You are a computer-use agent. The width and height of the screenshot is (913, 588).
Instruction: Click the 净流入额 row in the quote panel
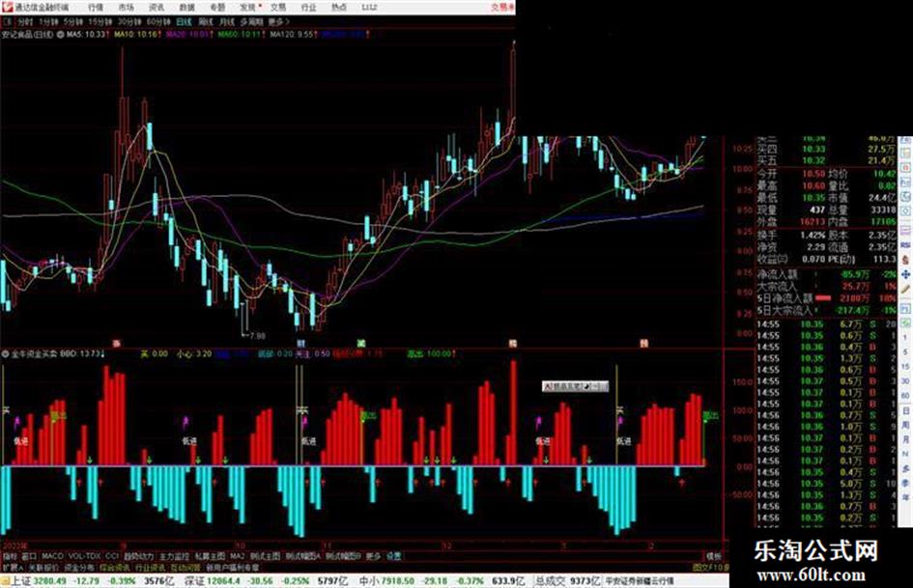827,273
